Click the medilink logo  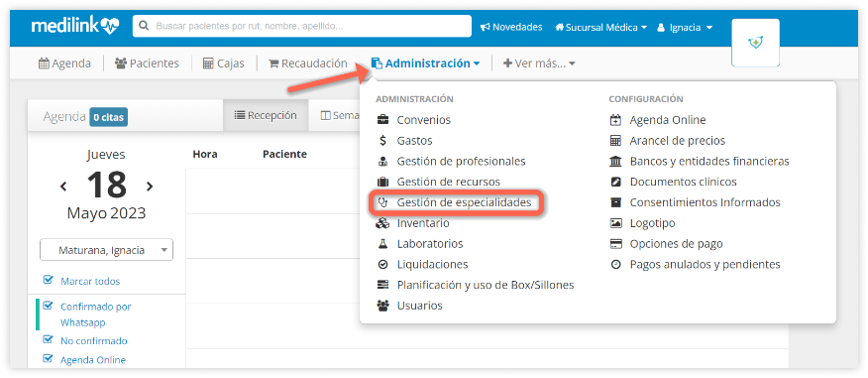tap(75, 26)
